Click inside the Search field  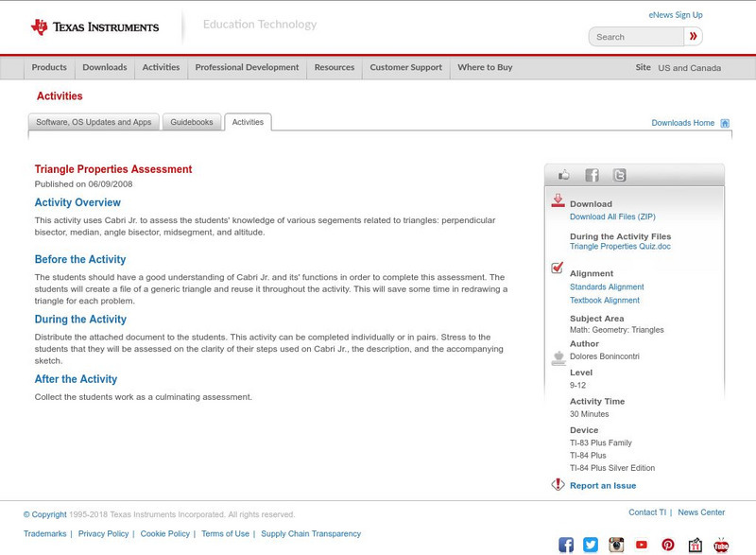[636, 37]
